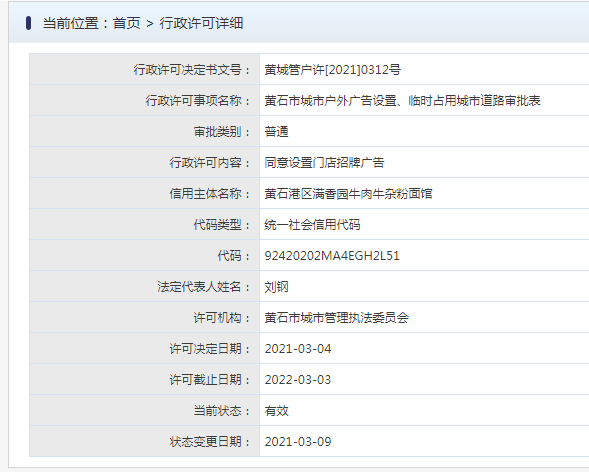The image size is (589, 472).
Task: Click the entity name 黄石港区满香园牛肉牛杂粉面馆
Action: coord(349,194)
